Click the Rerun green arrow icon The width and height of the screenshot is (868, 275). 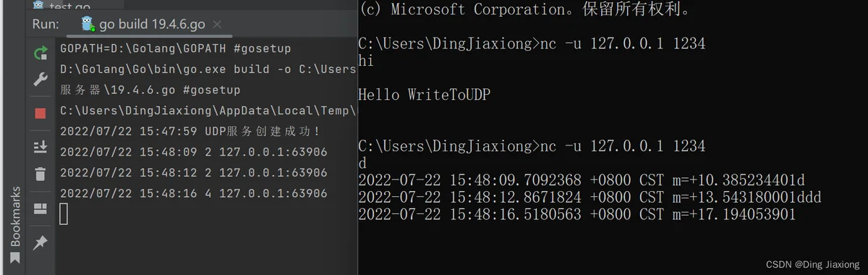click(40, 53)
